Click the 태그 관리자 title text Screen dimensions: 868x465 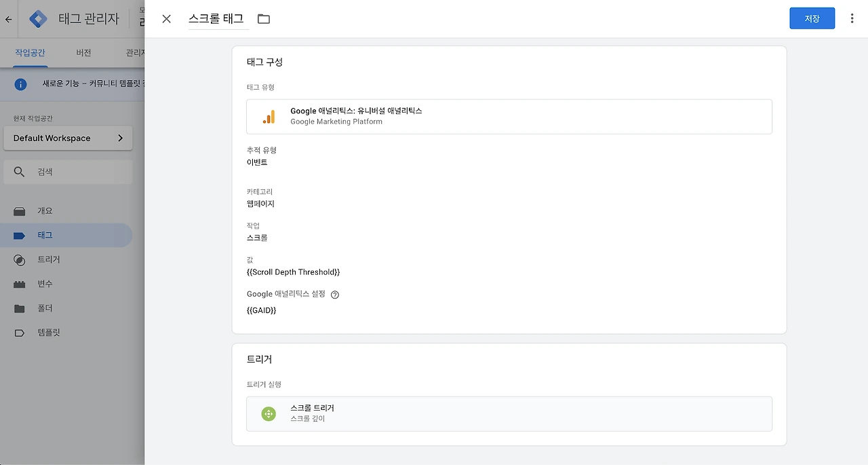pos(90,19)
